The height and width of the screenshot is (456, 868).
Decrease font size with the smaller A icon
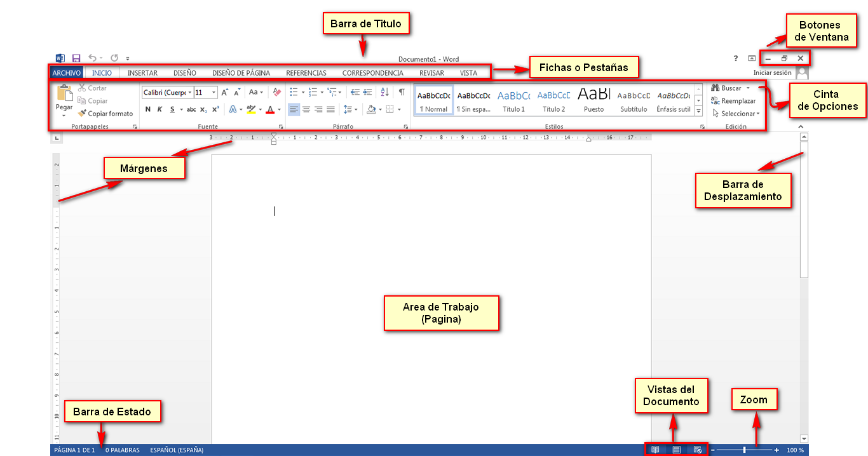click(x=237, y=93)
